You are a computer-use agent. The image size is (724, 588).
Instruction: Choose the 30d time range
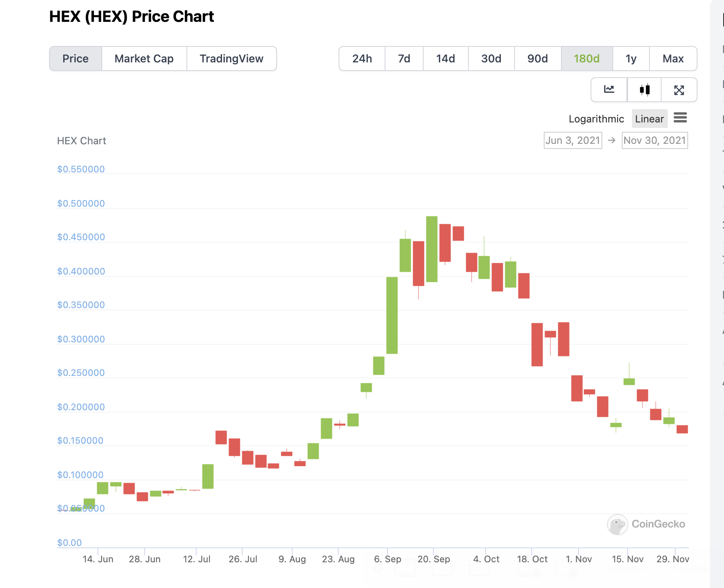491,58
